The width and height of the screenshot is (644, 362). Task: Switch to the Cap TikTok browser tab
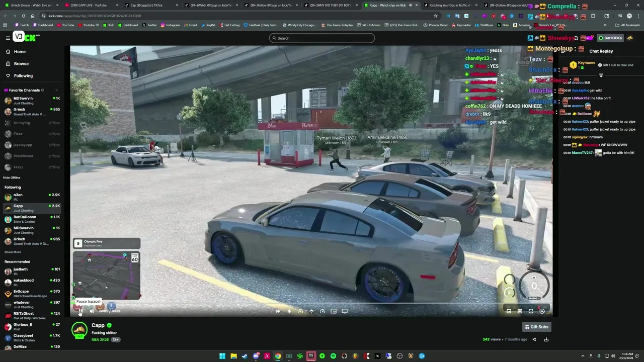pyautogui.click(x=150, y=5)
